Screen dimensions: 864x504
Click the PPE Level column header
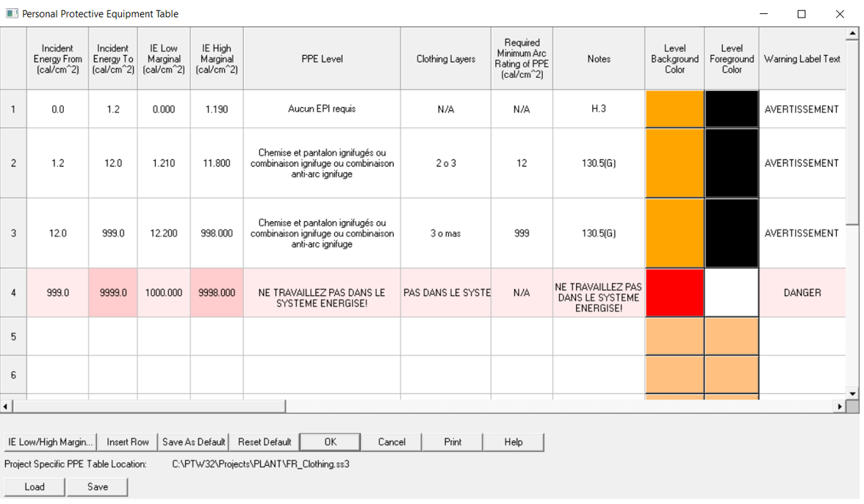click(x=322, y=59)
